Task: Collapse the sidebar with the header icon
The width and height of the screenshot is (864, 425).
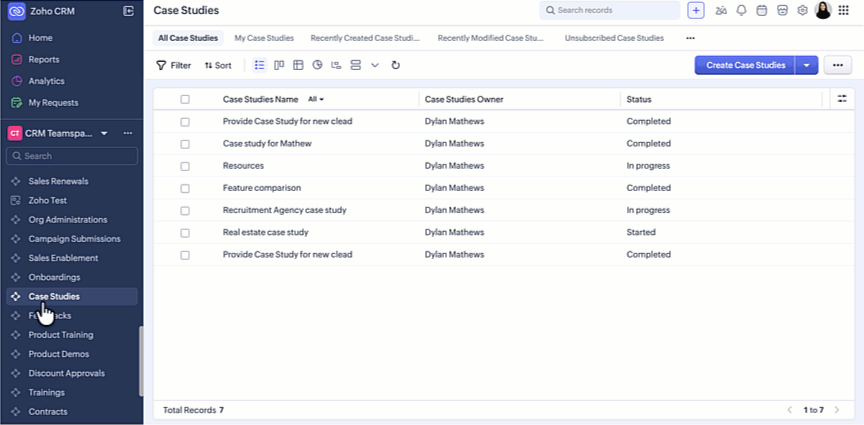Action: (128, 10)
